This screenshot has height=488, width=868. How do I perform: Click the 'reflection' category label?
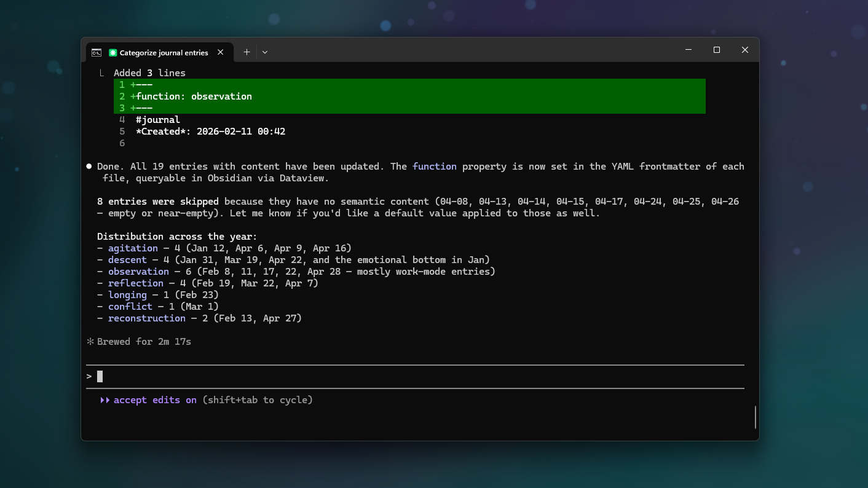click(136, 283)
